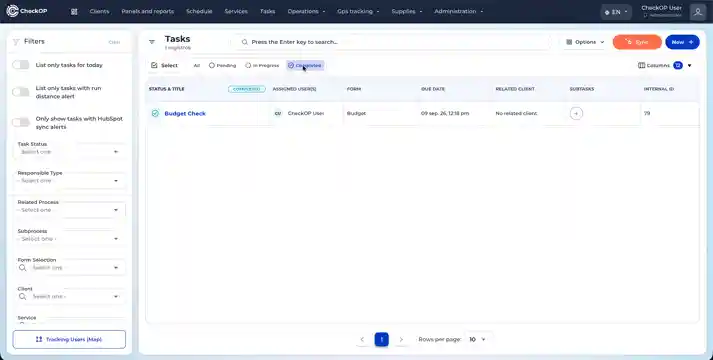Open the Schedule menu
713x360 pixels.
point(199,11)
